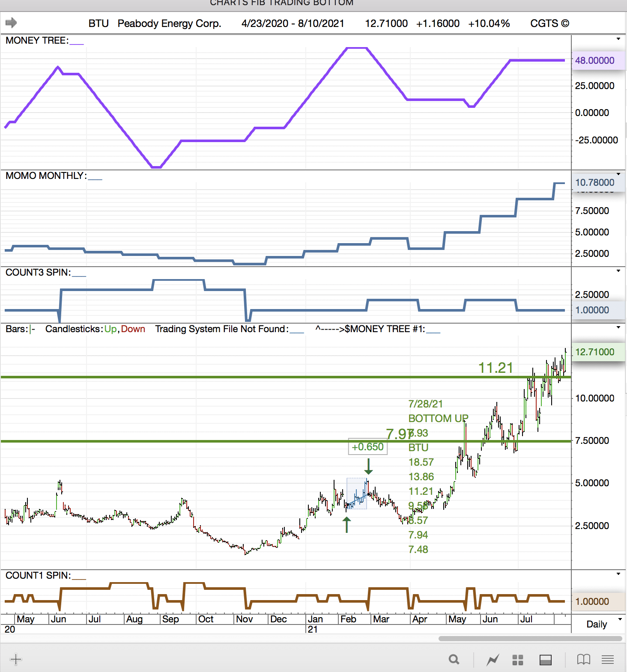Click the Nov date axis label
Image resolution: width=627 pixels, height=672 pixels.
245,619
